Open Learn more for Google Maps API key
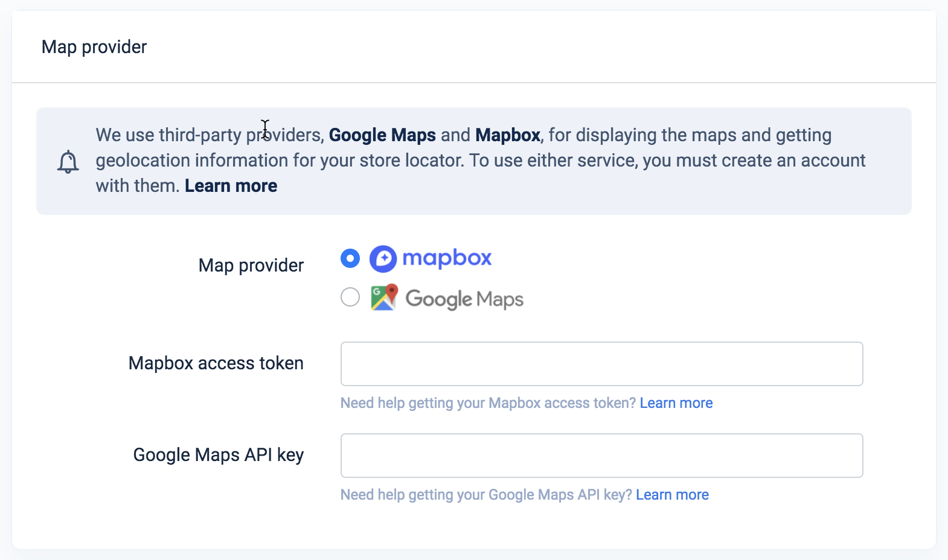Viewport: 948px width, 560px height. point(673,495)
